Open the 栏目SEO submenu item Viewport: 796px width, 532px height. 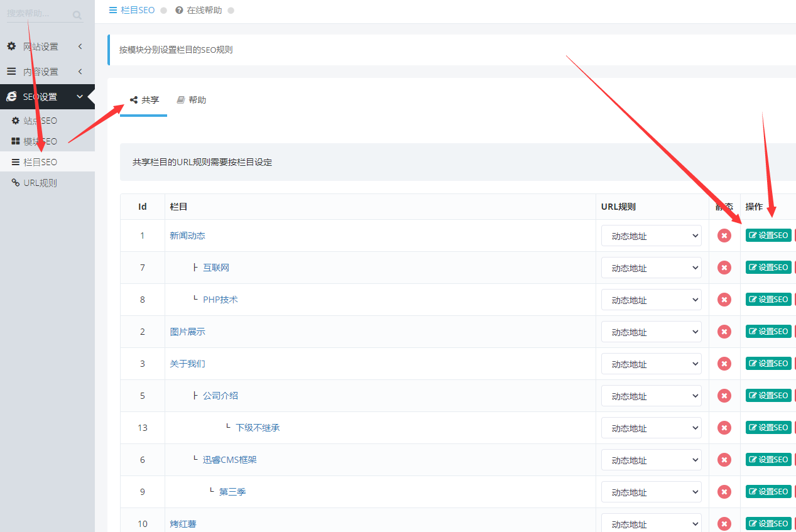pyautogui.click(x=47, y=162)
